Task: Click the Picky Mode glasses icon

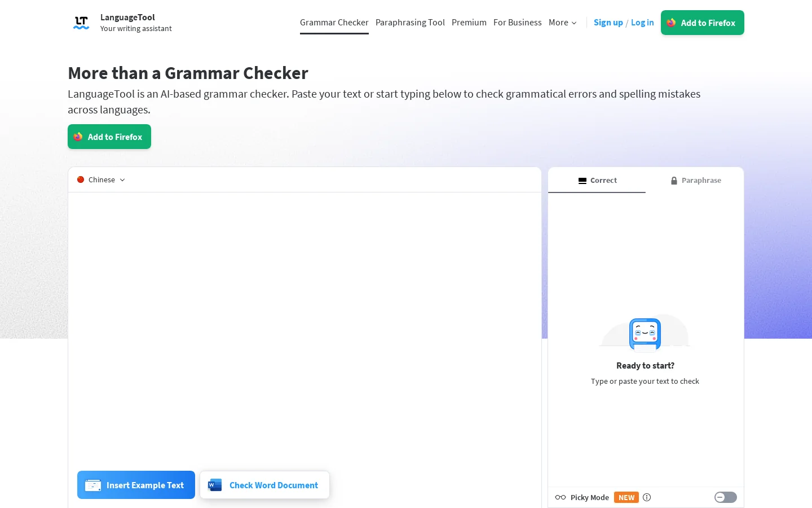Action: 561,497
